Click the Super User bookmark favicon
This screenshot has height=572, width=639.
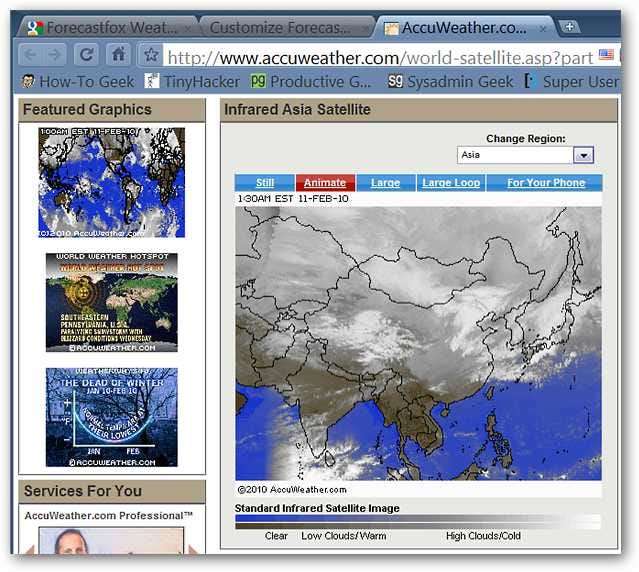(x=529, y=81)
